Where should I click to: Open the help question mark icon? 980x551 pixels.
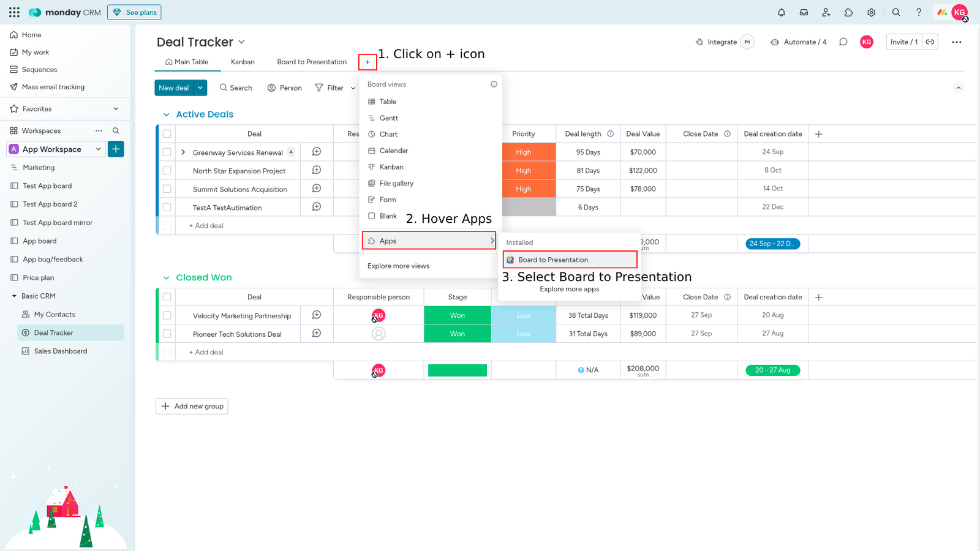(918, 12)
